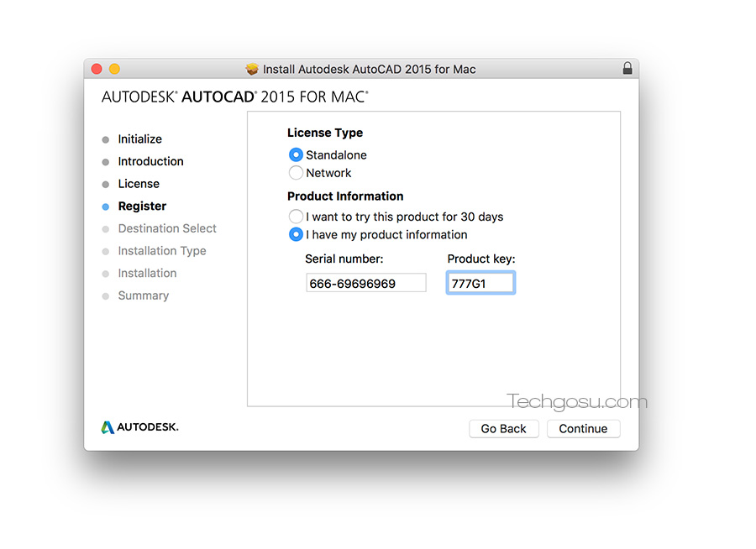Screen dimensions: 756x549
Task: Click the lock icon in title bar
Action: (x=627, y=69)
